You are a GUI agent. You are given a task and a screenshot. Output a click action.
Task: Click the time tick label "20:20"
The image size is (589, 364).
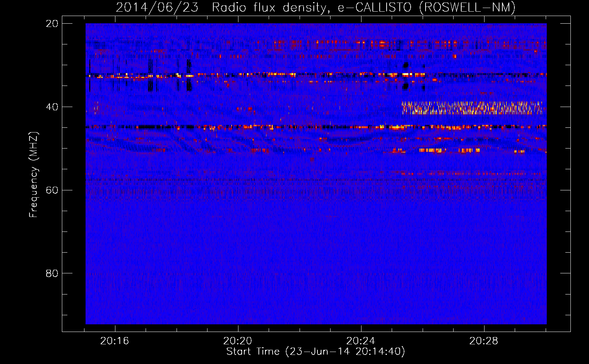coord(238,341)
